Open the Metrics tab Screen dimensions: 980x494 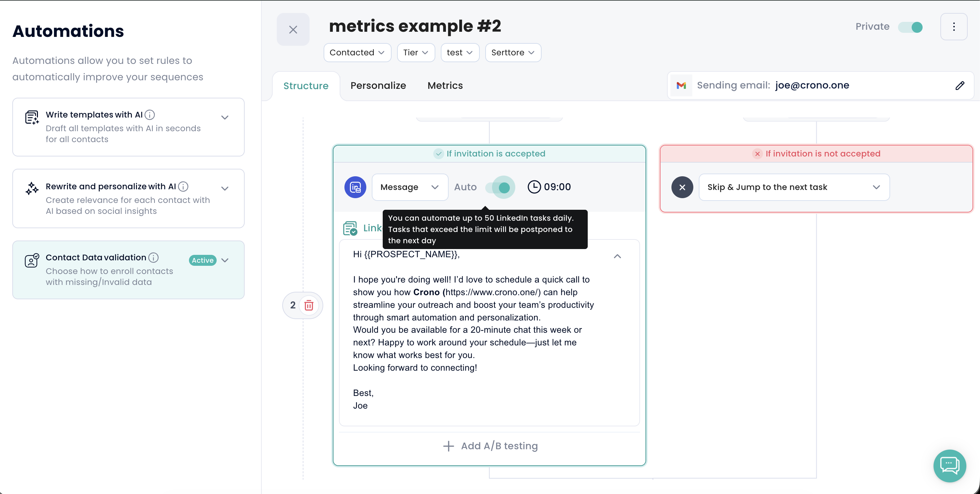tap(445, 85)
